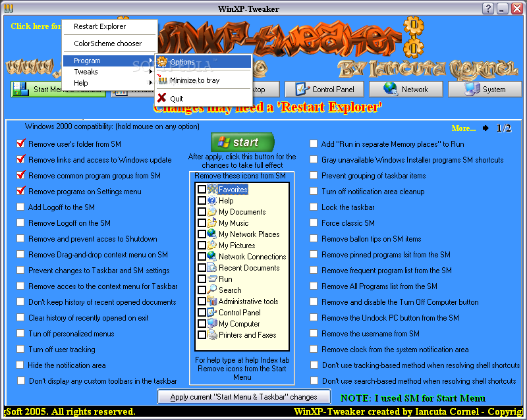
Task: Choose Quit from the submenu
Action: click(x=204, y=99)
